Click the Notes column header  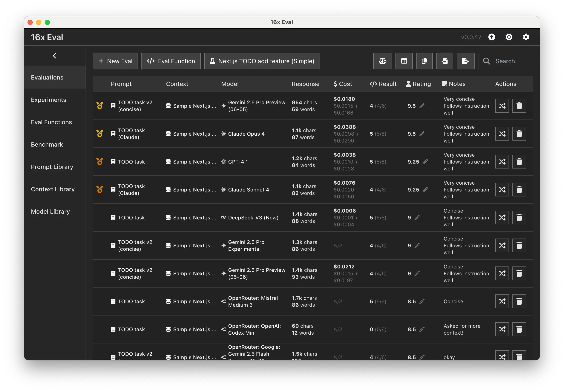[x=454, y=84]
